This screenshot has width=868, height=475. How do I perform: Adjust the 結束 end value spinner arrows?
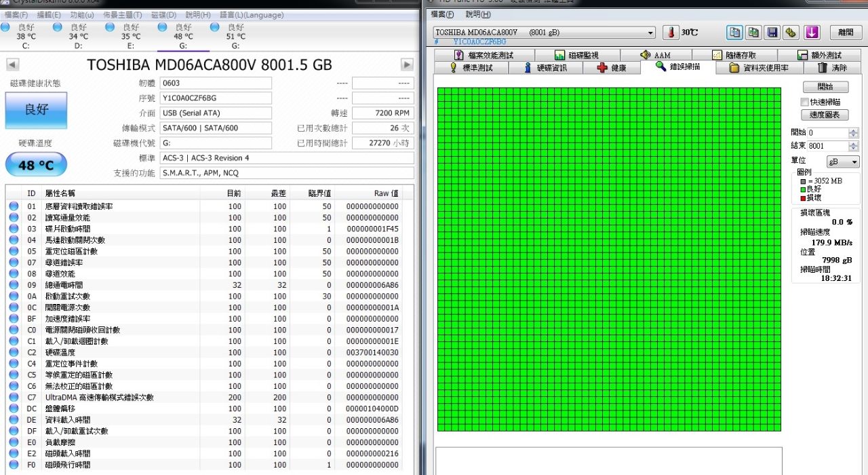[854, 146]
